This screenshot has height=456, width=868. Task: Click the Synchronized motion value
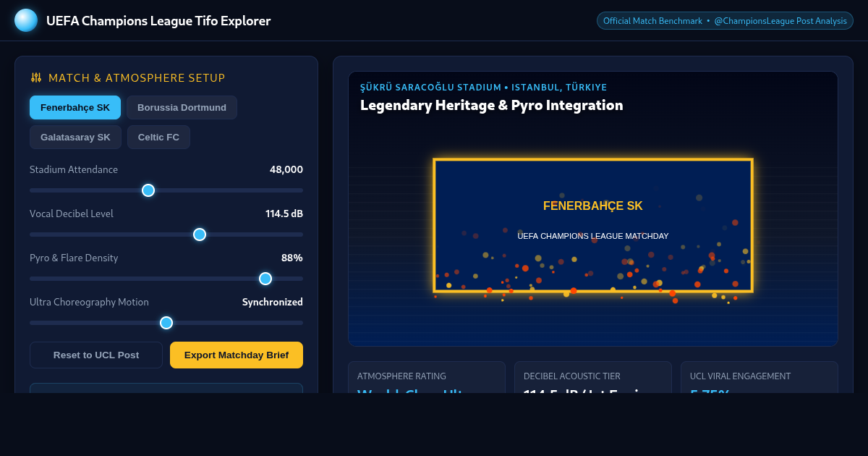point(273,302)
